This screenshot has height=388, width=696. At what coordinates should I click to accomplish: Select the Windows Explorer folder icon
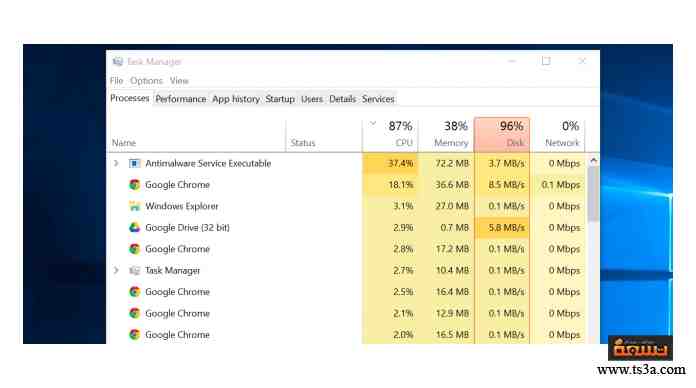pos(134,206)
